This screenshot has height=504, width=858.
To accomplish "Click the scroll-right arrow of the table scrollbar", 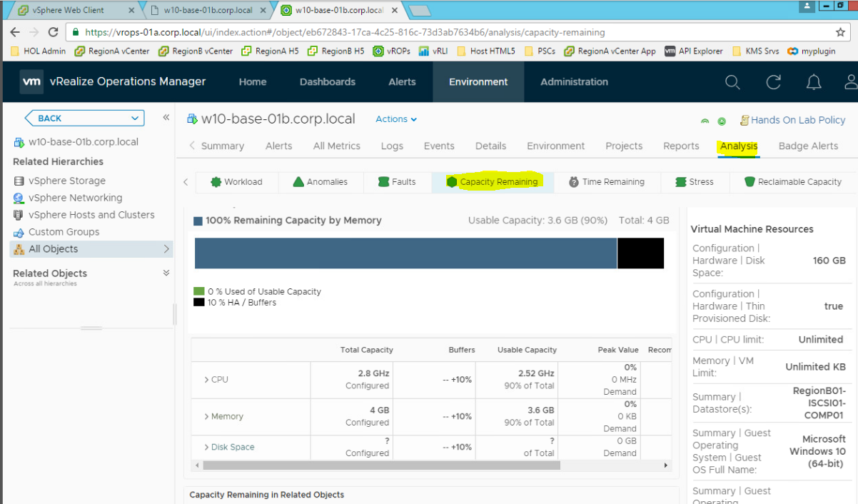I will 667,465.
